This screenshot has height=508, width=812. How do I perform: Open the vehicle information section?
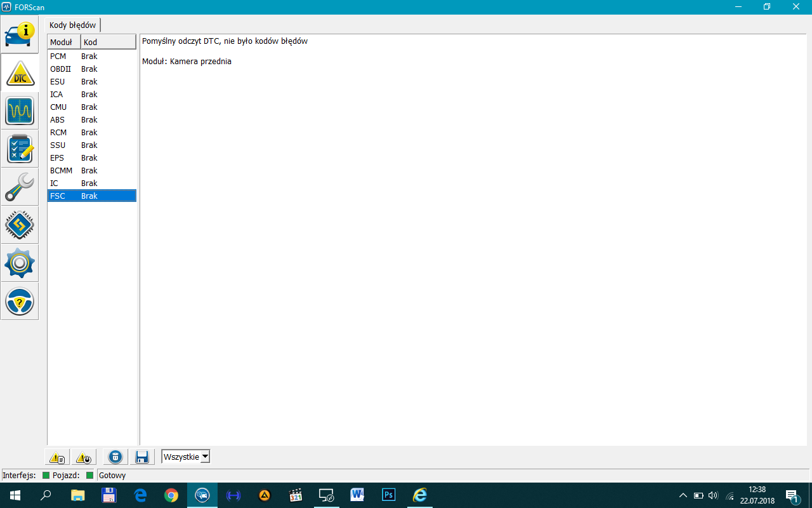pos(20,34)
